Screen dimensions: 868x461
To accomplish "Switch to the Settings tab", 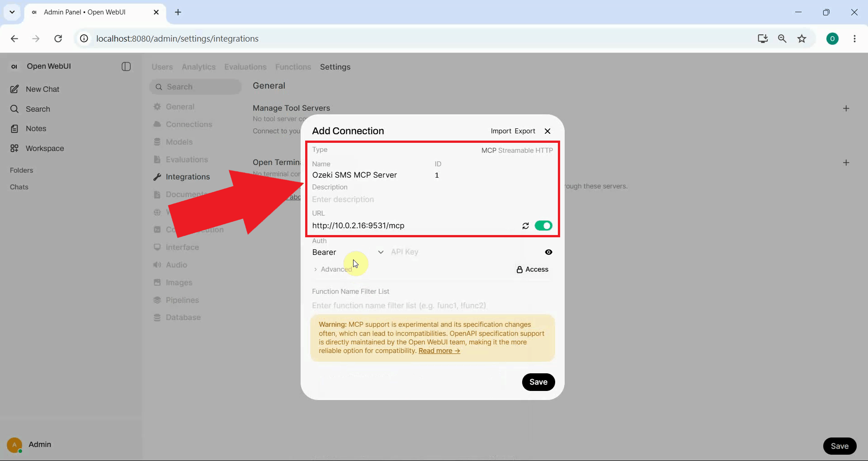I will pos(335,67).
